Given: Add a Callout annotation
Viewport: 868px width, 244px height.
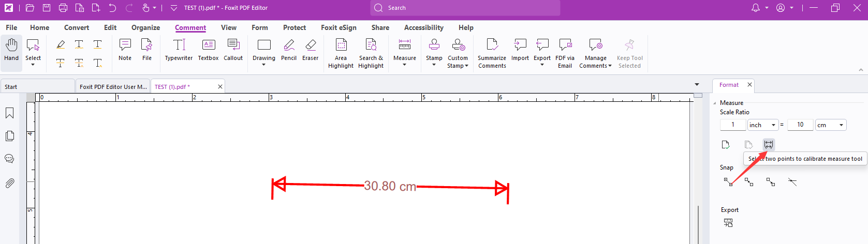Looking at the screenshot, I should click(x=233, y=50).
